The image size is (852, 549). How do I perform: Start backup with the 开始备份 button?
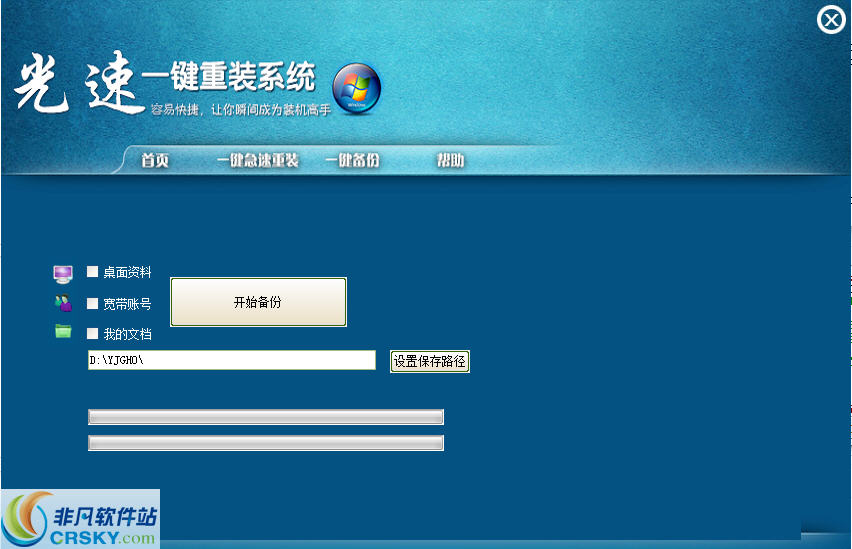(258, 302)
